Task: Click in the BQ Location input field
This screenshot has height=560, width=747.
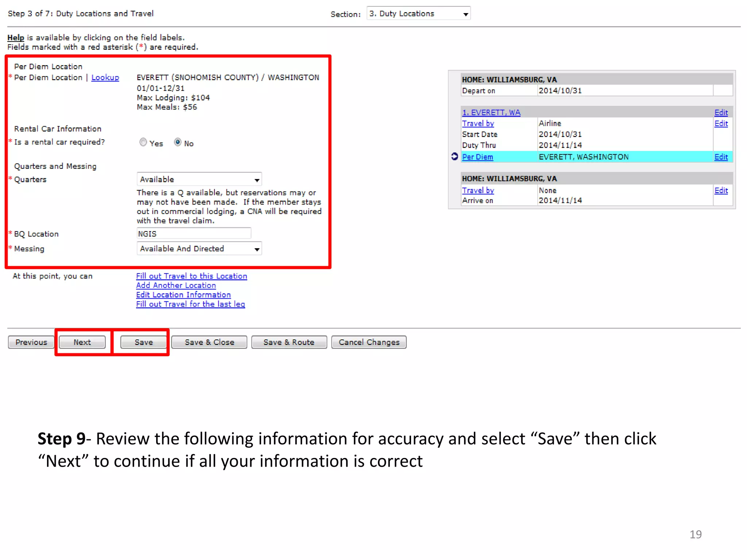Action: [x=194, y=234]
